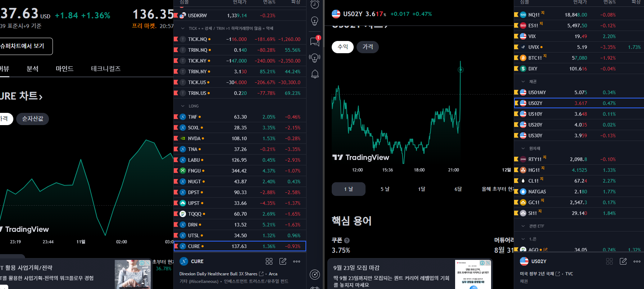Collapse the LONG watchlist section

[183, 106]
